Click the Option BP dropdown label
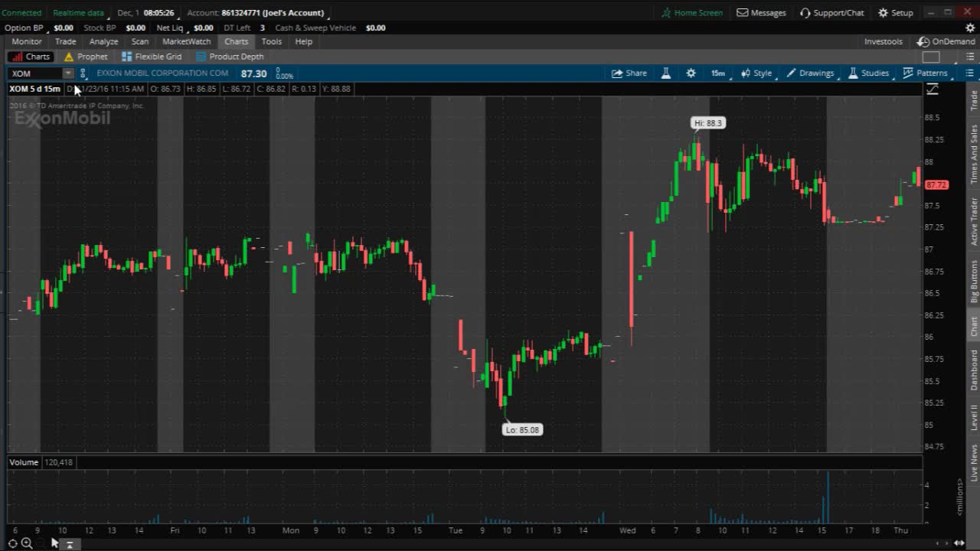Viewport: 980px width, 551px height. (x=24, y=28)
